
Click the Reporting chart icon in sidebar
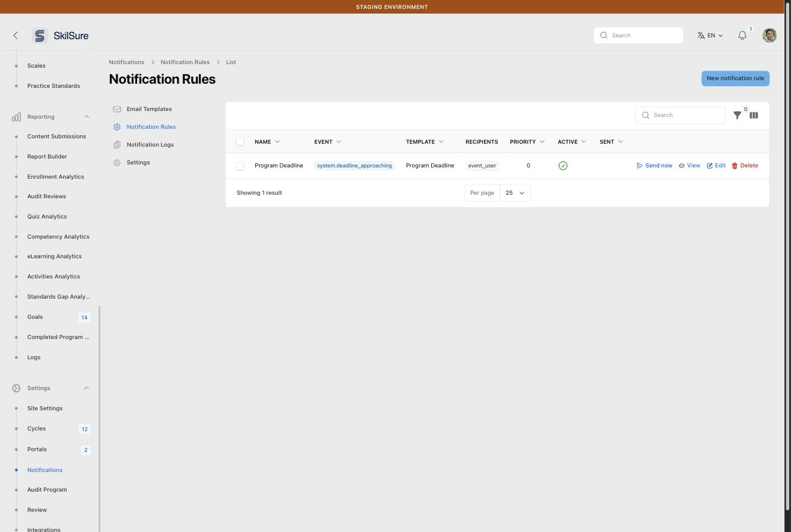point(17,117)
